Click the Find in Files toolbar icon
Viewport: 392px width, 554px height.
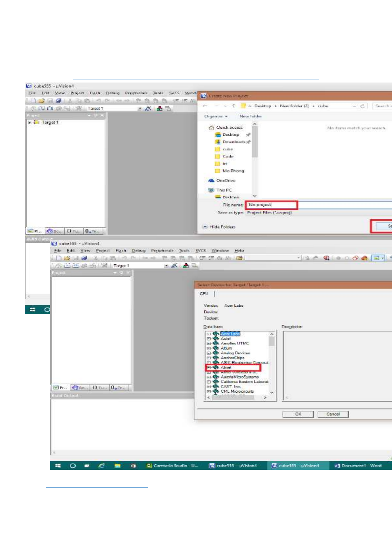click(x=239, y=258)
